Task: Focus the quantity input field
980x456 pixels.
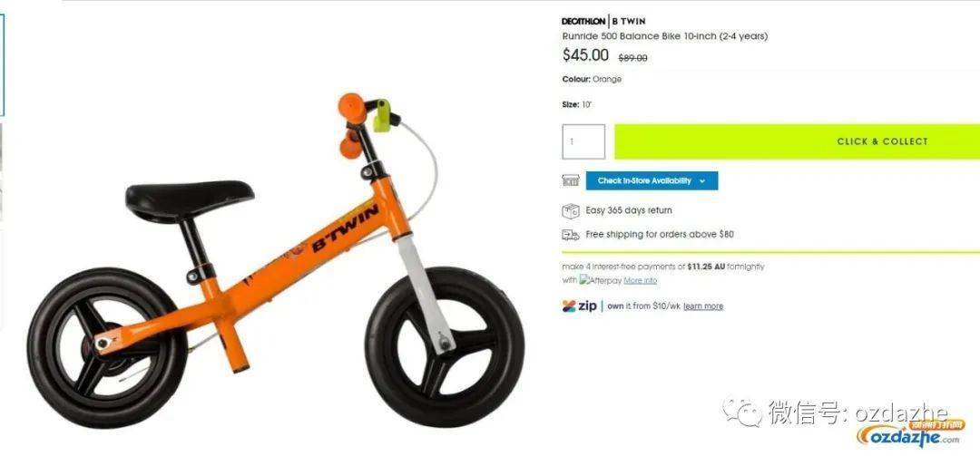Action: 583,141
